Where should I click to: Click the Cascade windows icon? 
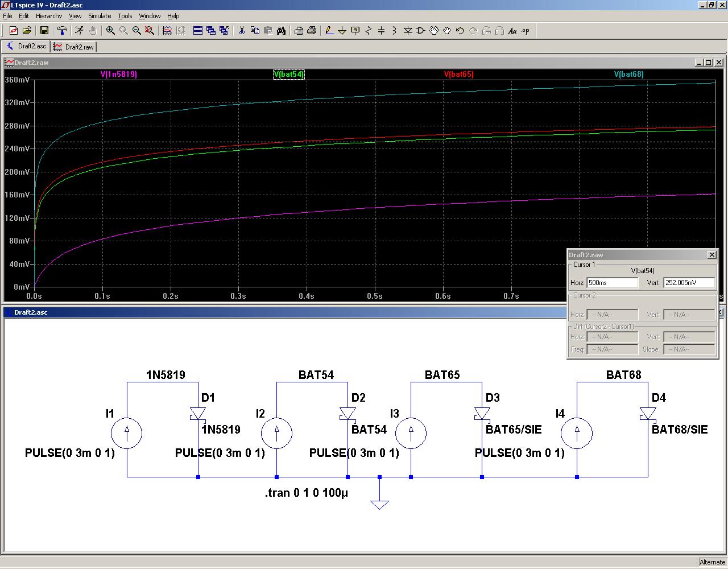pos(211,31)
